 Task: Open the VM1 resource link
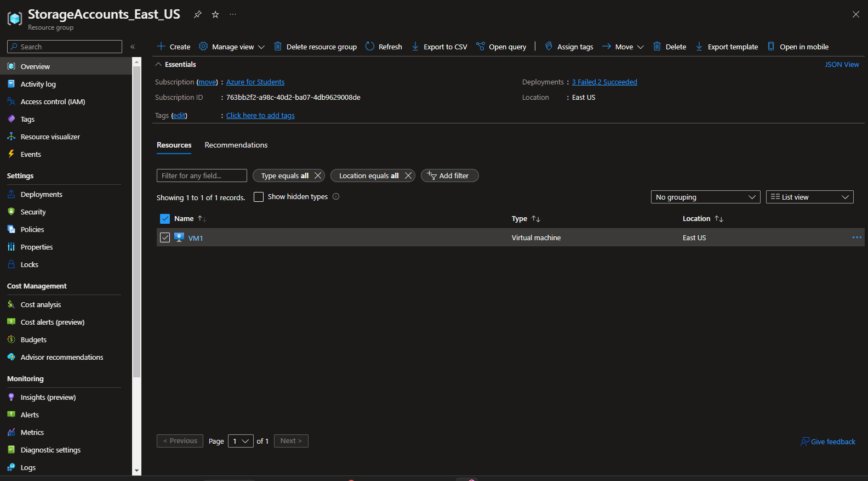point(196,238)
